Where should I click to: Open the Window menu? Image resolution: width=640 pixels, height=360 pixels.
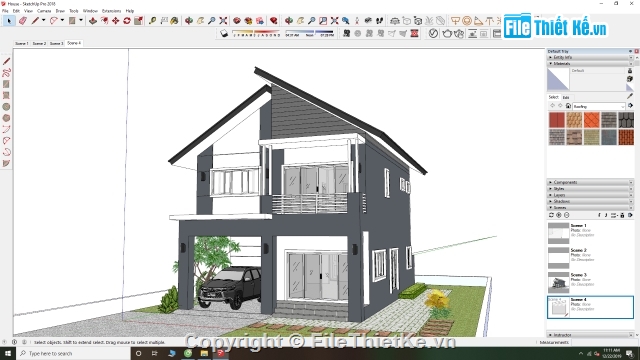tap(90, 11)
